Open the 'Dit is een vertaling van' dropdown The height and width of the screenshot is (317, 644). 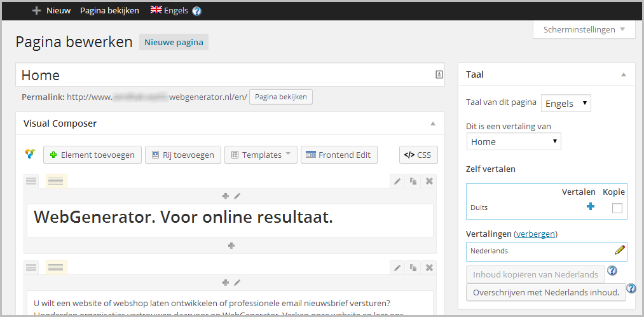513,142
